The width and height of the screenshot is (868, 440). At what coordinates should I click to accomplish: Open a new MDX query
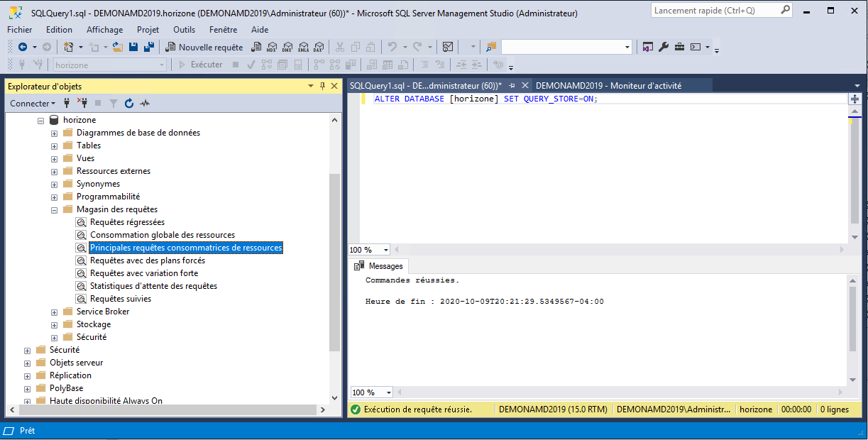272,47
